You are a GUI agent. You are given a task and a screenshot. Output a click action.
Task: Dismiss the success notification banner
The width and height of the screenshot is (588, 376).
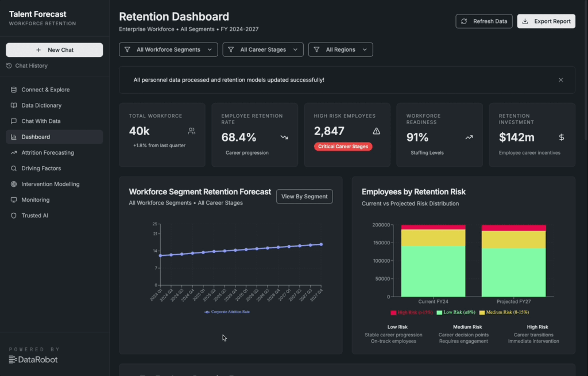561,80
